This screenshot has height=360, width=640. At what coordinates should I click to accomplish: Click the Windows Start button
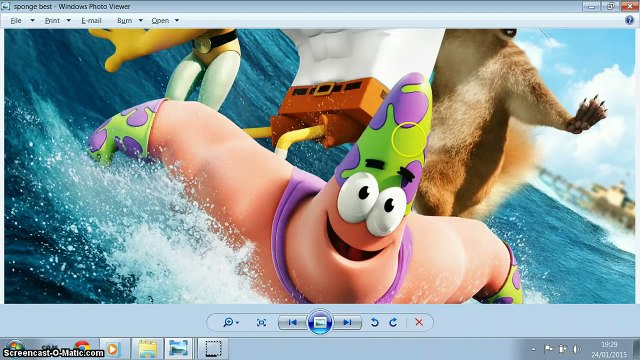pyautogui.click(x=15, y=347)
